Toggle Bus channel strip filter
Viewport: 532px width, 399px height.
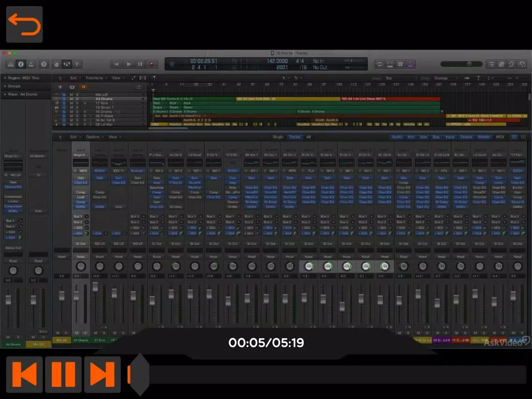tap(436, 137)
